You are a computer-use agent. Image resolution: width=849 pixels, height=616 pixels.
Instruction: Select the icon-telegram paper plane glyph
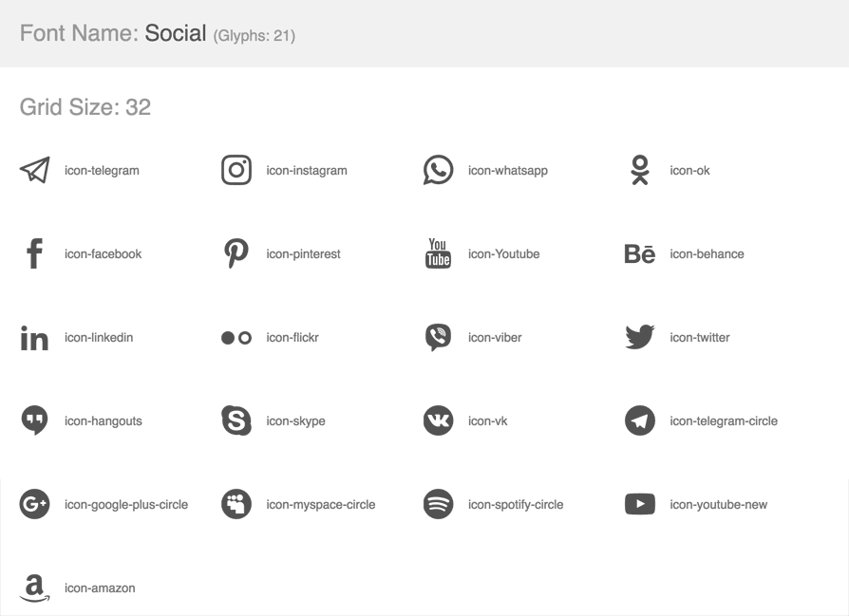point(34,170)
